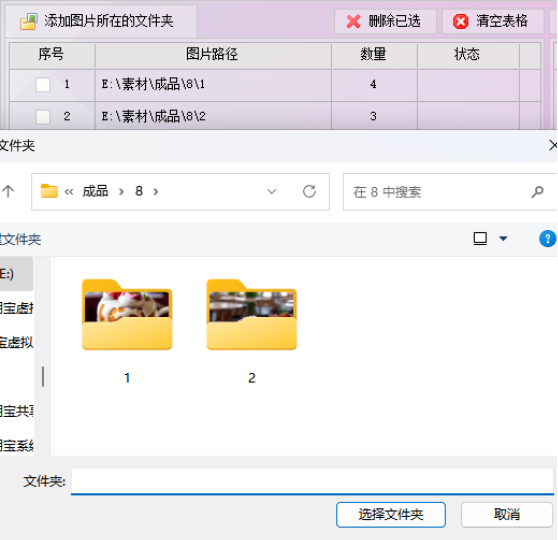Refresh the folder view
Viewport: 558px width, 540px height.
click(309, 192)
